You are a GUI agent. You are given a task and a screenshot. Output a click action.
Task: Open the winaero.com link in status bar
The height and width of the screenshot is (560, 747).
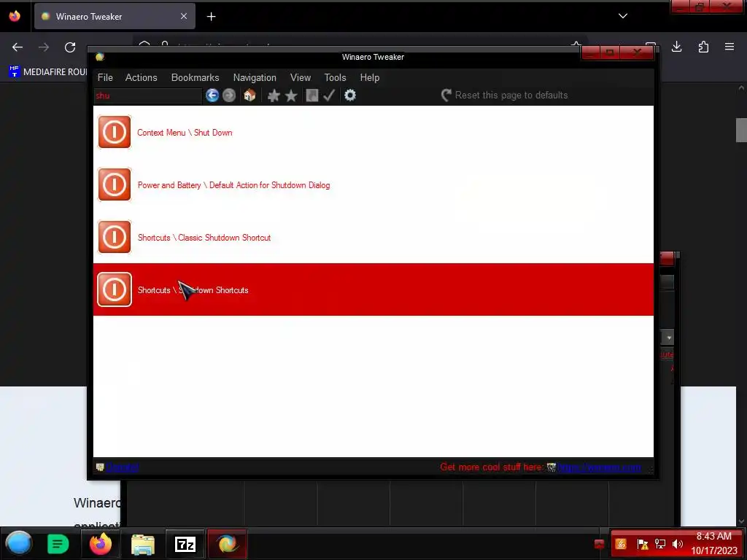[x=599, y=467]
